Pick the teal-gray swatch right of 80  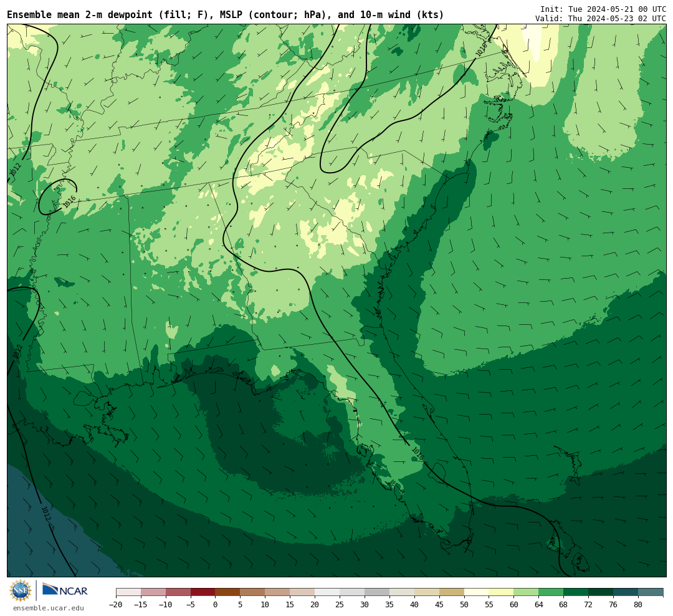click(651, 592)
